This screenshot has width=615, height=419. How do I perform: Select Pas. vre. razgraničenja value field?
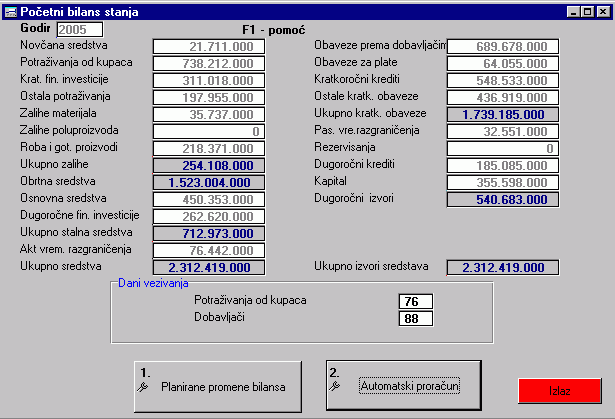point(503,131)
